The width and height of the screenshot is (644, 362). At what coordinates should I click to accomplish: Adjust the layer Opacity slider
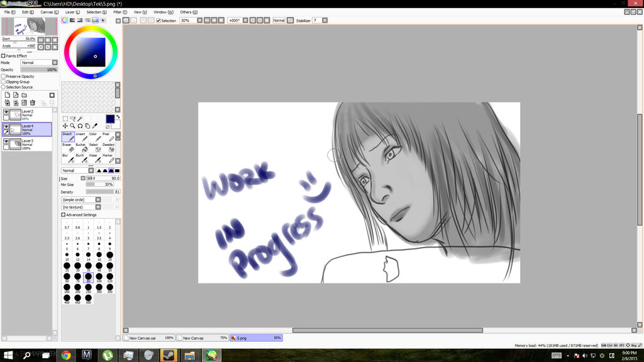coord(39,70)
